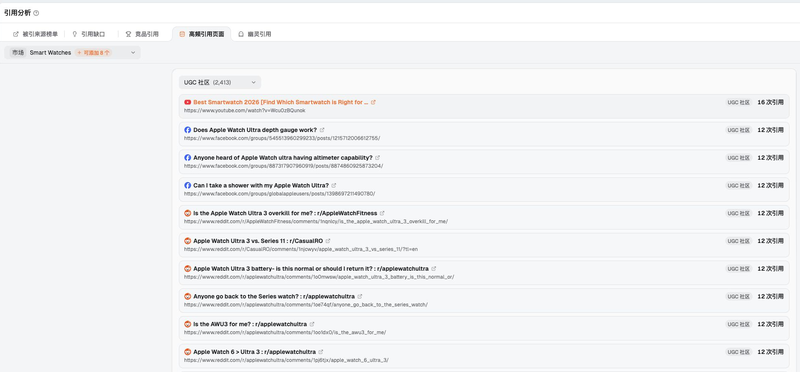Viewport: 800px width, 372px height.
Task: Open Does Apple Watch Ultra depth gauge work
Action: click(x=255, y=130)
